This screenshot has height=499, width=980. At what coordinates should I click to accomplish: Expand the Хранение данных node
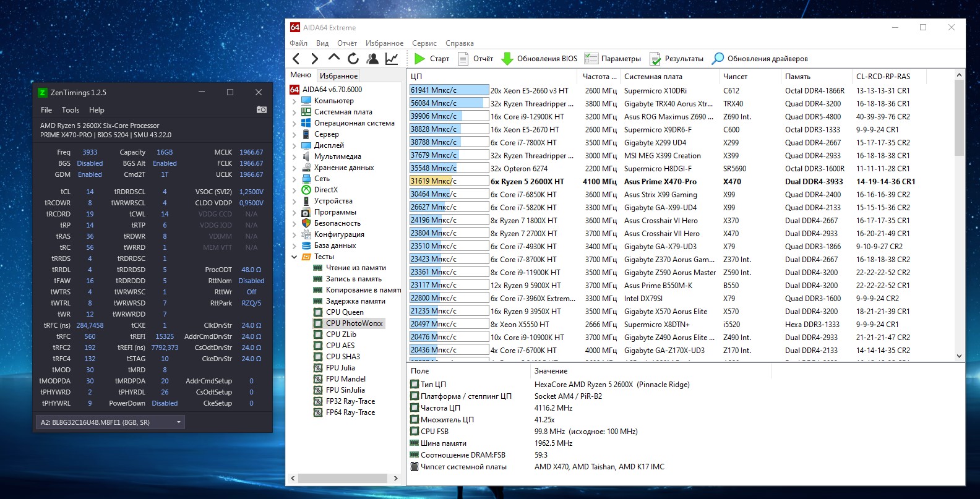tap(294, 168)
